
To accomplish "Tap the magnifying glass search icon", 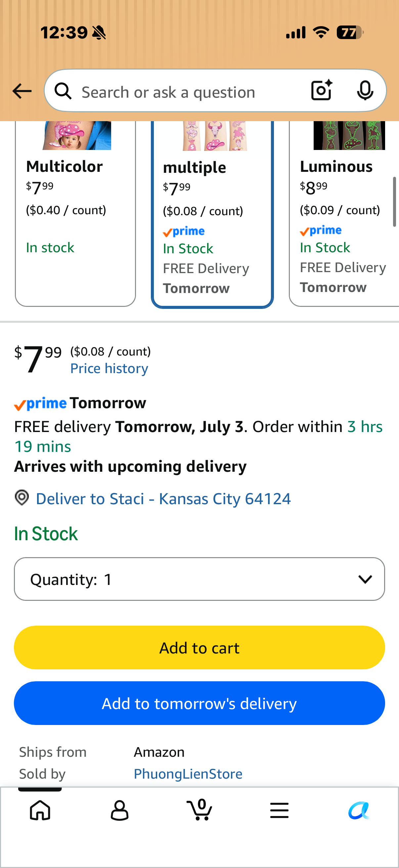I will coord(63,91).
